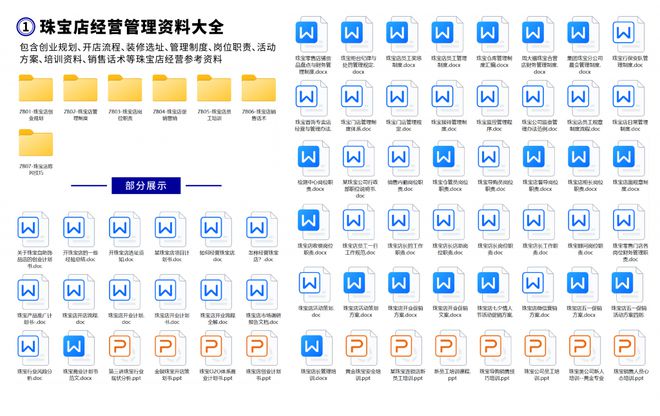
Task: Select 开珠宝店的一些经验总结.doc file
Action: point(78,230)
